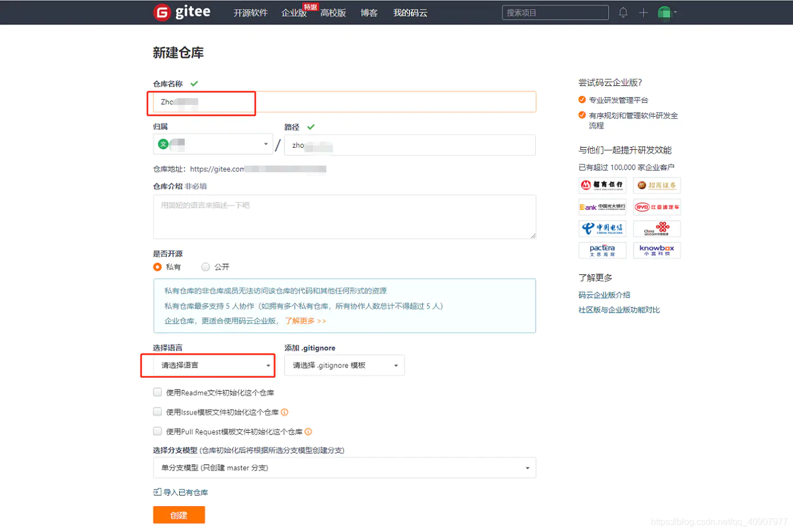Click the 仓库介绍 description textarea
The width and height of the screenshot is (793, 532).
tap(344, 217)
